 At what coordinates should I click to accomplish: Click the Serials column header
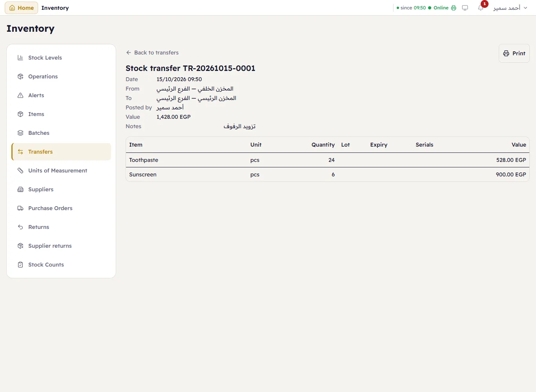(x=425, y=145)
